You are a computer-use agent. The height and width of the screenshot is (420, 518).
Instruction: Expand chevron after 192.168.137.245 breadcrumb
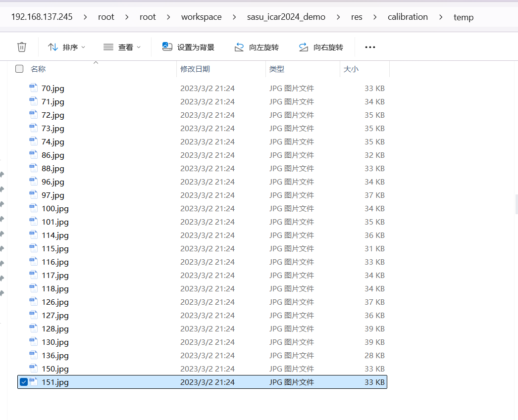coord(85,17)
